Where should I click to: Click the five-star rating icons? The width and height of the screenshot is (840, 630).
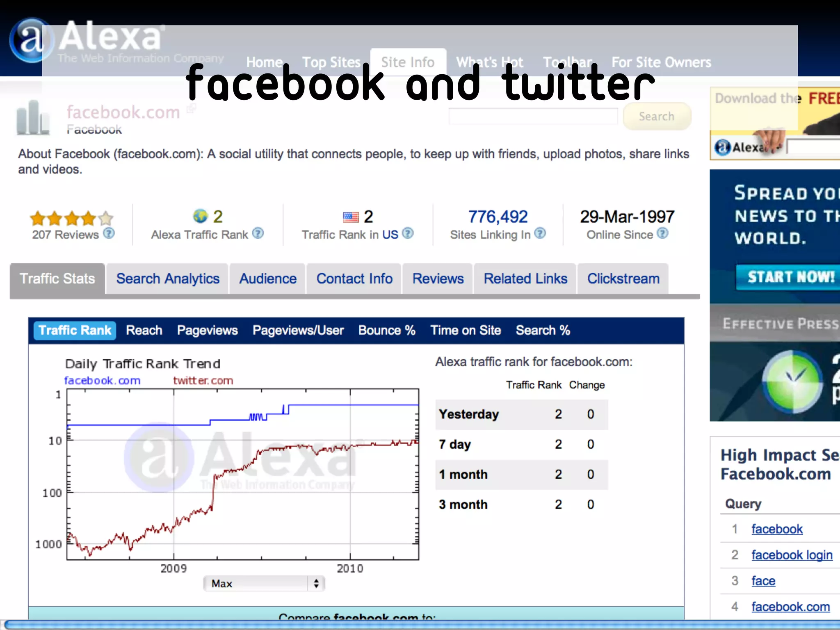coord(72,219)
